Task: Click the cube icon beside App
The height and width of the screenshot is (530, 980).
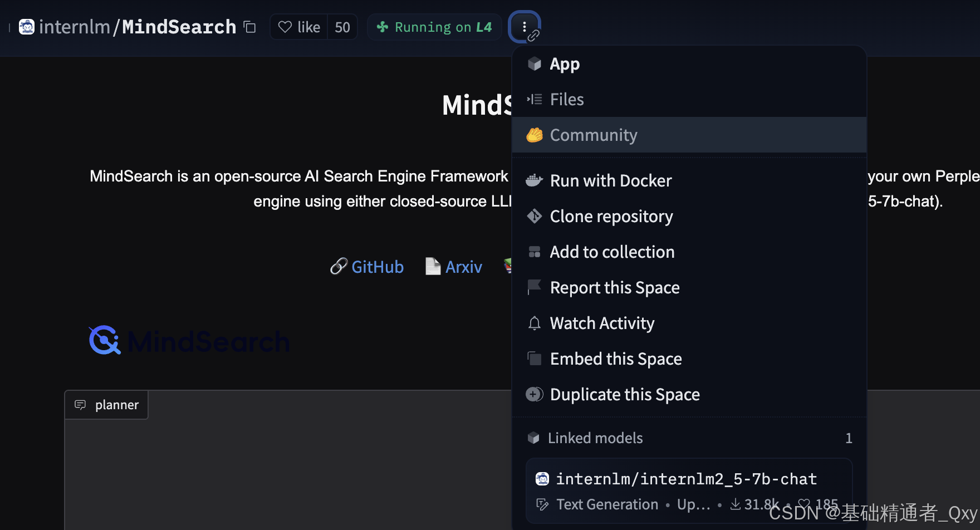Action: click(x=535, y=64)
